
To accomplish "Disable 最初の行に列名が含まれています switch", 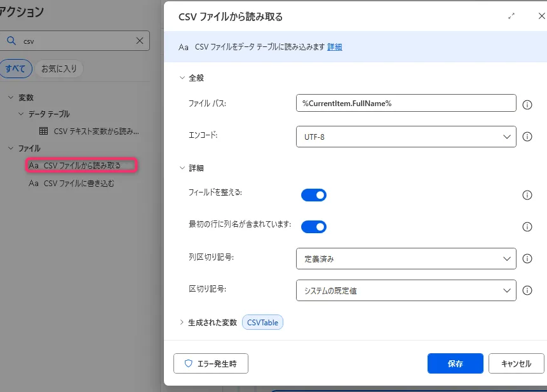I will click(x=314, y=227).
